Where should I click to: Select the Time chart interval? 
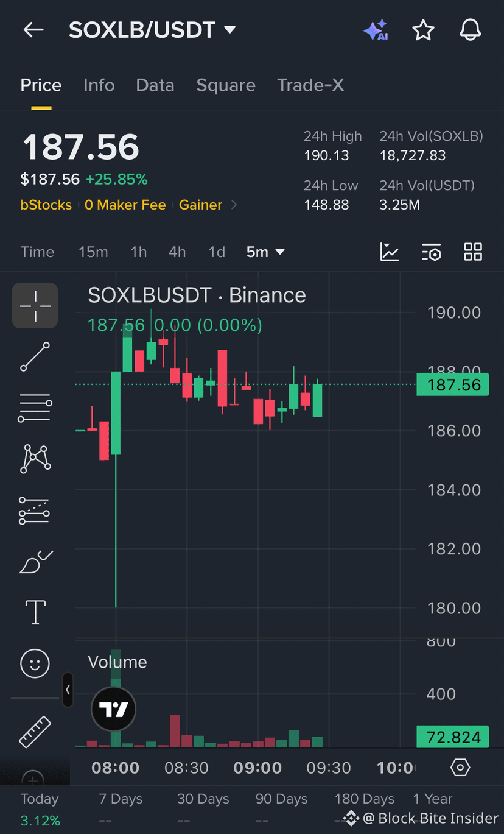[x=37, y=252]
